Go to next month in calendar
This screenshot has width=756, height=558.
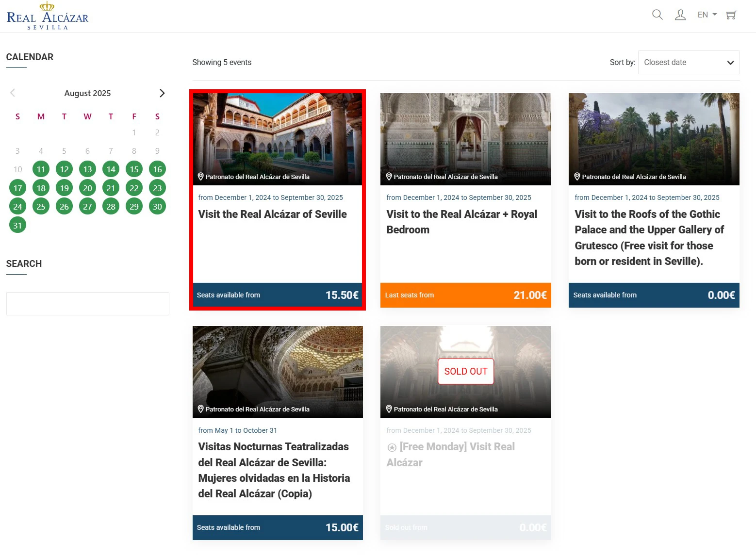(x=162, y=93)
